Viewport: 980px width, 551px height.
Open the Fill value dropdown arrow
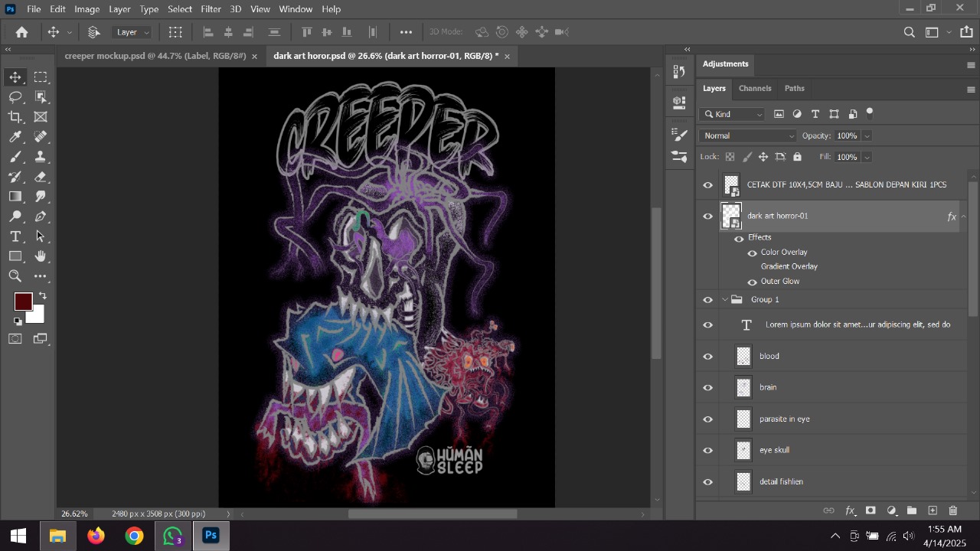point(867,157)
